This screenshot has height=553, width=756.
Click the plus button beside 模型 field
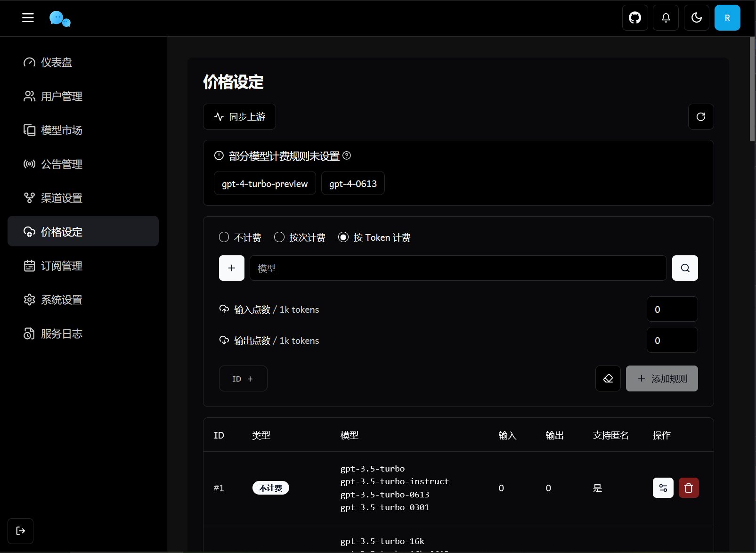click(x=232, y=268)
